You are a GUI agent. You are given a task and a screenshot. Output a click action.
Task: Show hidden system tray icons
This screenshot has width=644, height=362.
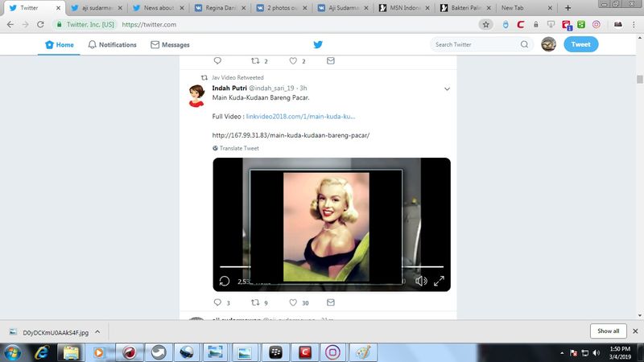coord(562,353)
